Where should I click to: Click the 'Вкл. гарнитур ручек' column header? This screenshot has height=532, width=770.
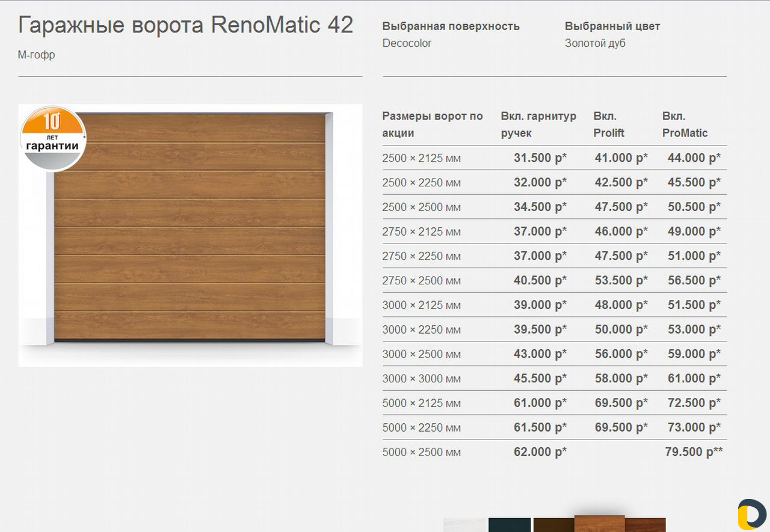click(538, 124)
